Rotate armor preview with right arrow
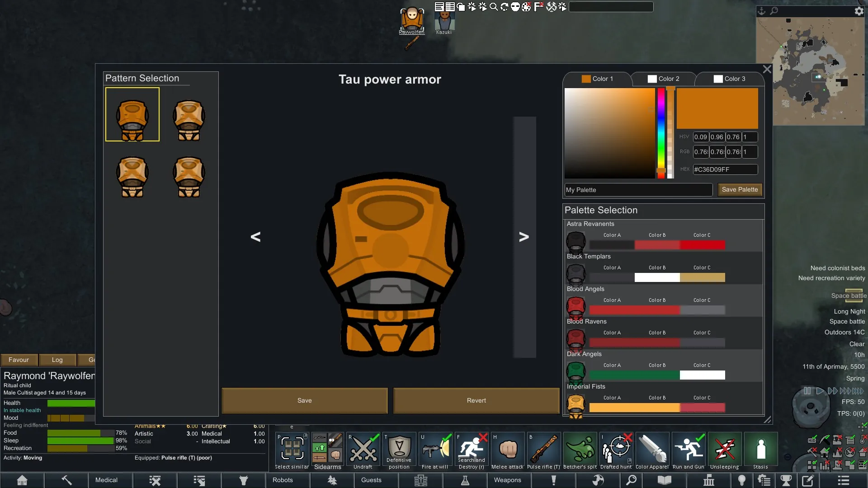This screenshot has width=868, height=488. click(x=524, y=237)
